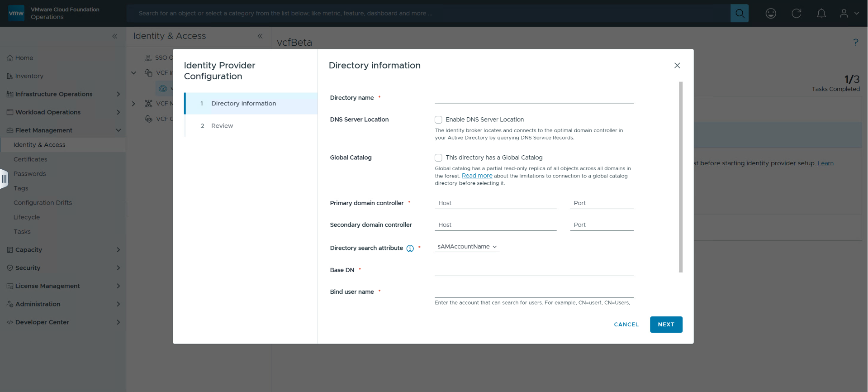The height and width of the screenshot is (392, 868).
Task: Click the Inventory icon in sidebar
Action: tap(10, 76)
